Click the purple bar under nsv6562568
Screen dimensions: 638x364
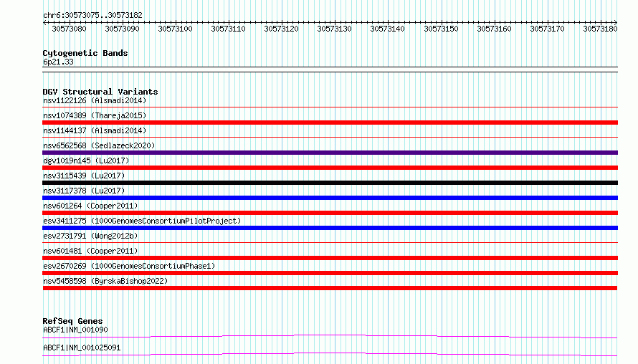(x=330, y=153)
